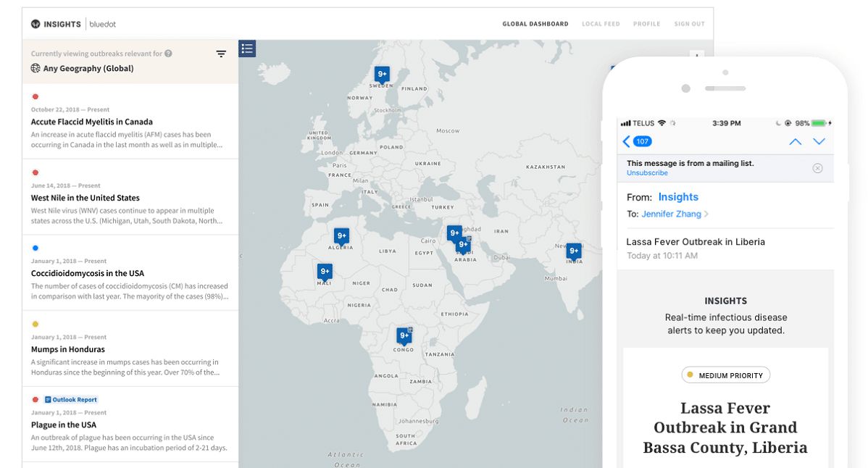Toggle the outbreak list panel icon
868x468 pixels.
tap(247, 49)
